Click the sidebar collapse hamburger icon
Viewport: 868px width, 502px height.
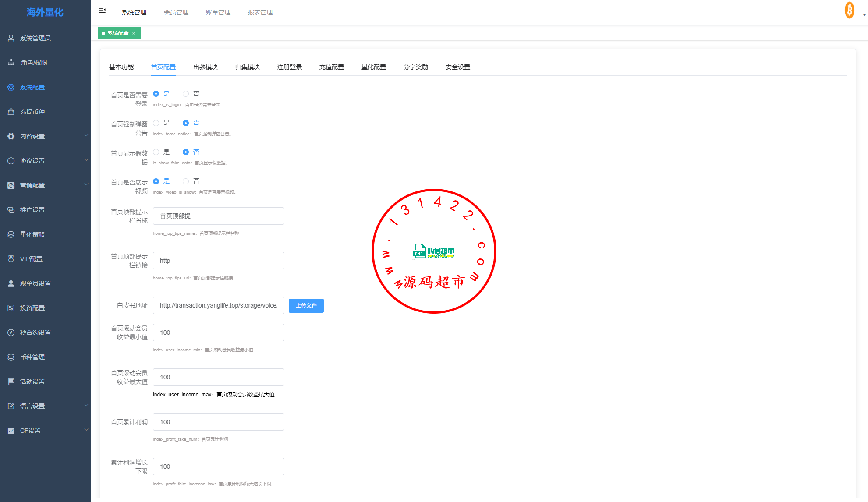(102, 10)
